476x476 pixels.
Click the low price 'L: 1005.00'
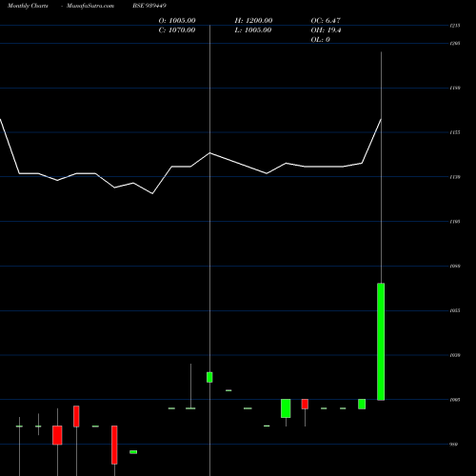click(253, 30)
